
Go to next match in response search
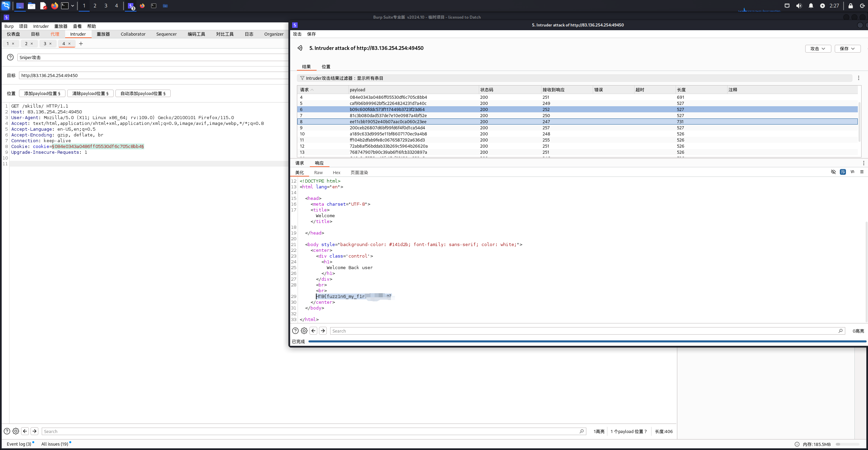coord(323,331)
